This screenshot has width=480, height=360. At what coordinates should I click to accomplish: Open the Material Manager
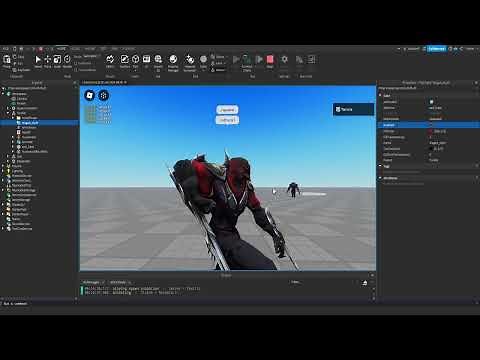(x=173, y=59)
